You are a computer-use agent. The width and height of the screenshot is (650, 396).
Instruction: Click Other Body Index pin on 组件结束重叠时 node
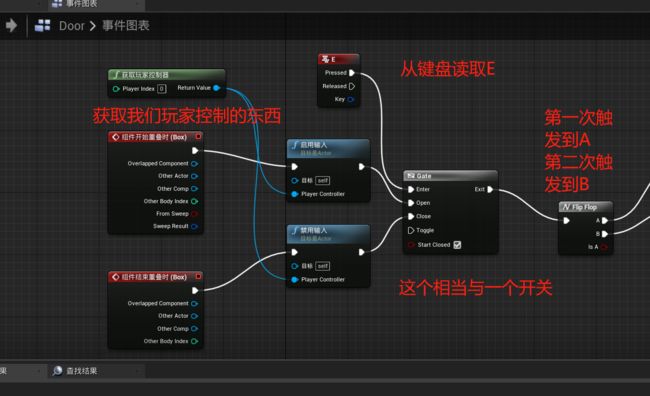tap(194, 341)
